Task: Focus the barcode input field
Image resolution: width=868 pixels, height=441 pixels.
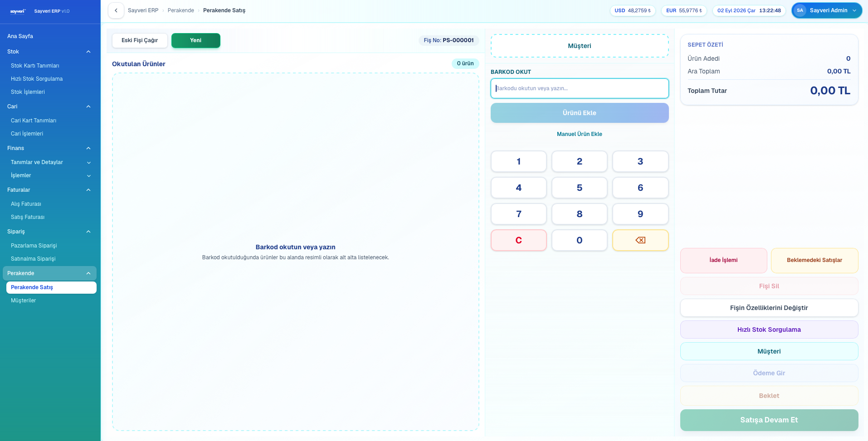Action: click(580, 88)
